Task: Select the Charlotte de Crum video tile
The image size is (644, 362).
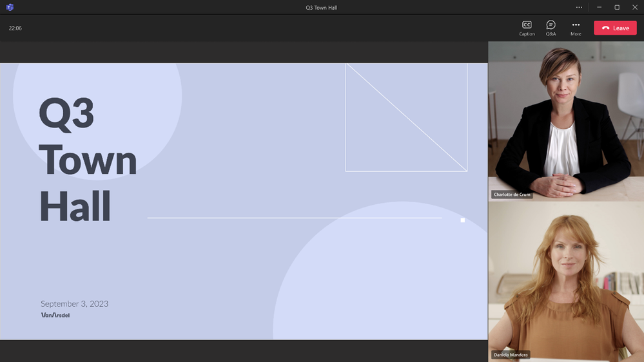Action: point(566,121)
